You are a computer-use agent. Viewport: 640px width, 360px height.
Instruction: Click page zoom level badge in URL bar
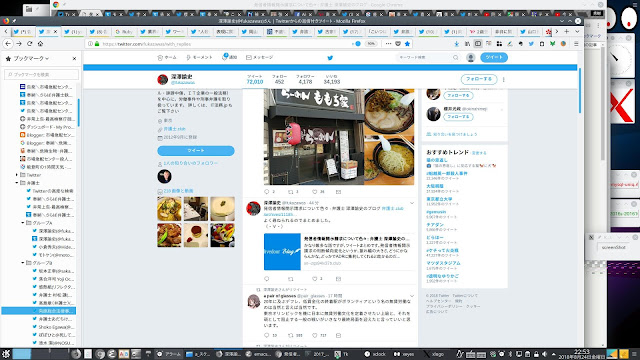click(371, 44)
